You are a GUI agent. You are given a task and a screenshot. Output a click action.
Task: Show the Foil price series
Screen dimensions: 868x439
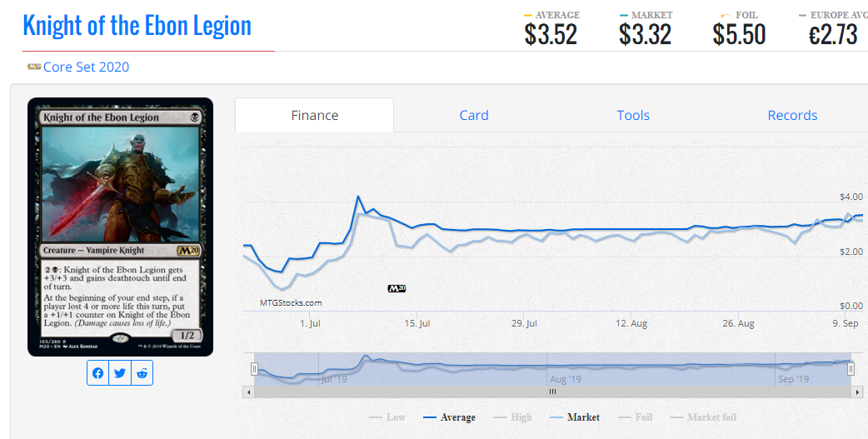coord(635,417)
